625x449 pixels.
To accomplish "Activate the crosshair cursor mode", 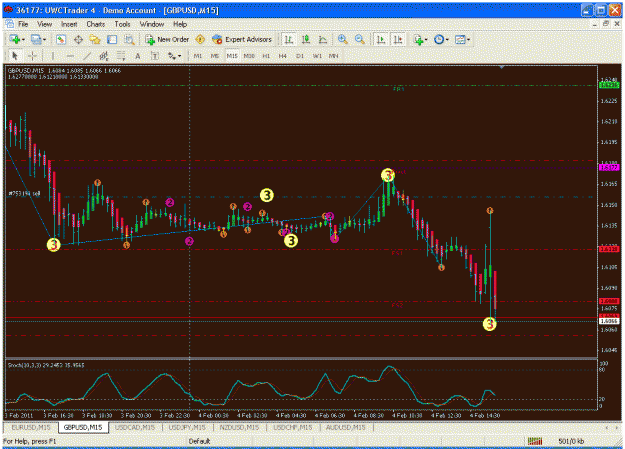I will point(32,56).
